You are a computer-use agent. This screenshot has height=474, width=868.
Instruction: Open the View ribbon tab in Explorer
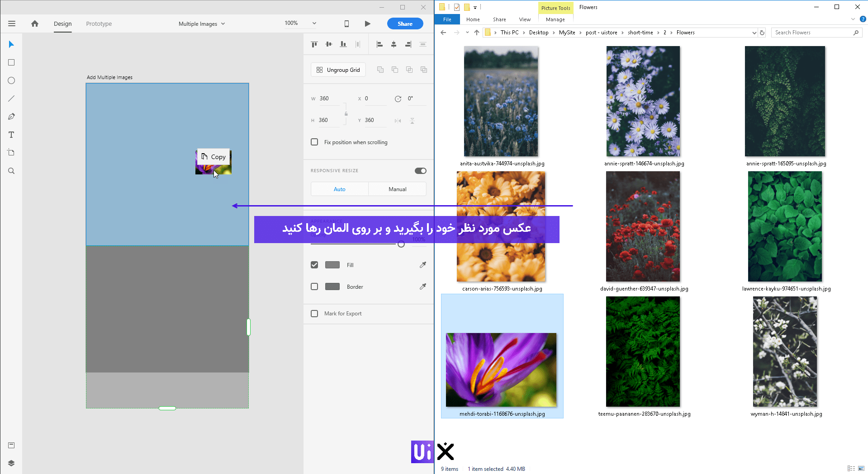tap(525, 19)
